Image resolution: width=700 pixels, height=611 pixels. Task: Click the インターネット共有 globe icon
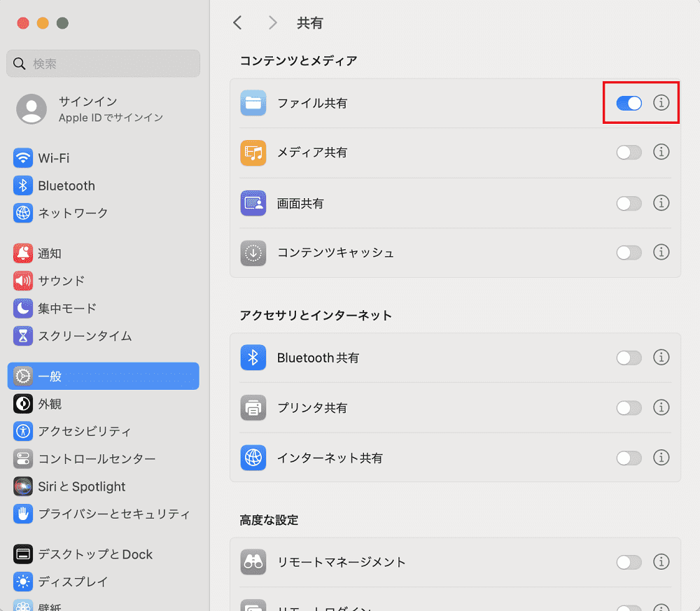pos(253,458)
